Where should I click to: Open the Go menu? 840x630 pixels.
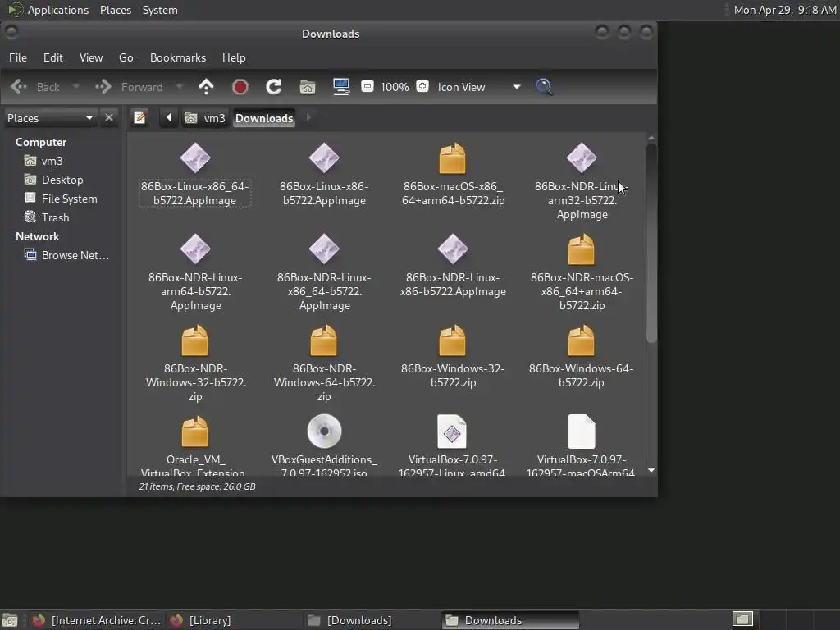click(126, 57)
